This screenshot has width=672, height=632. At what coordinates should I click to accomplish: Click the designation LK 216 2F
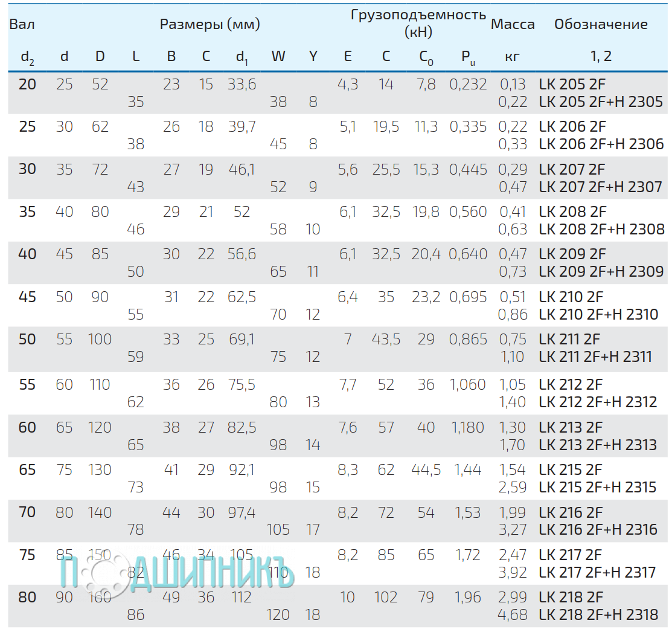tap(571, 512)
